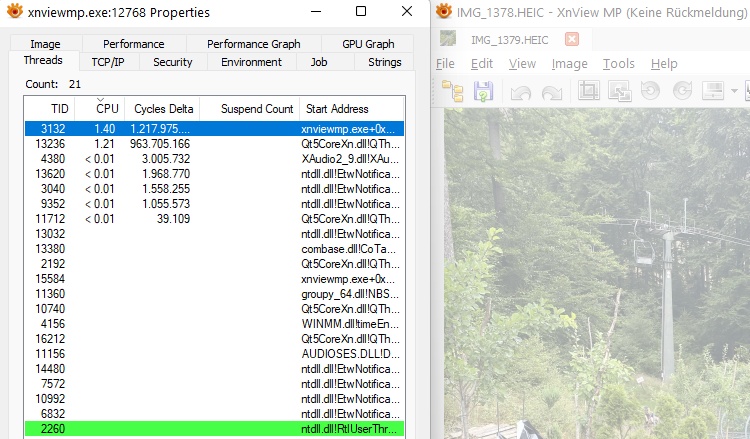The width and height of the screenshot is (750, 439).
Task: Select thread 13380 combase.dll row
Action: (x=214, y=249)
